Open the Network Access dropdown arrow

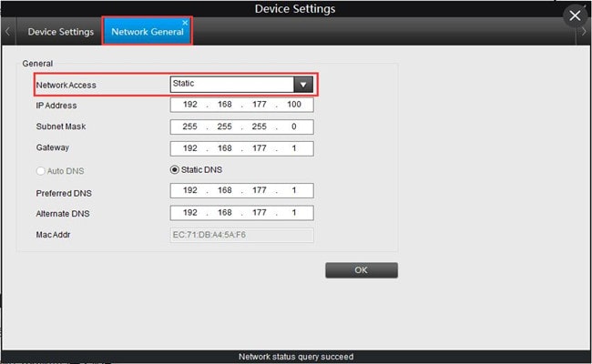point(303,85)
